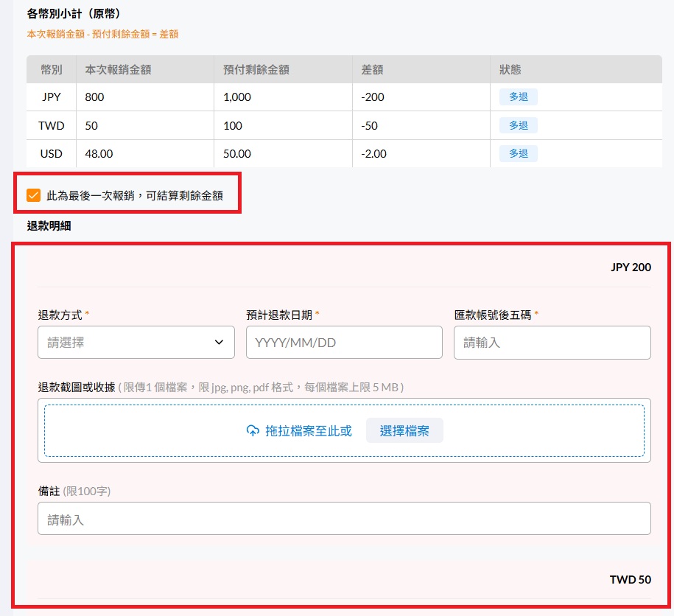Image resolution: width=674 pixels, height=616 pixels.
Task: Click the 各幣別小計（原幣）heading
Action: coord(75,14)
